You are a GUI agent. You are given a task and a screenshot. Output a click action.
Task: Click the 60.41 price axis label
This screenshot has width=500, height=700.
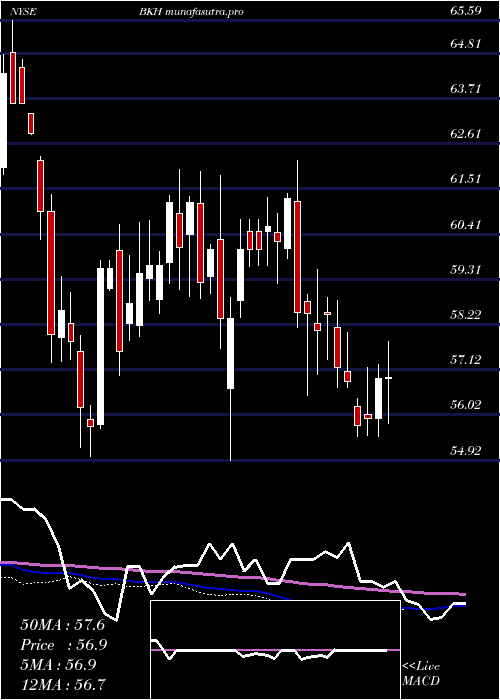click(466, 225)
